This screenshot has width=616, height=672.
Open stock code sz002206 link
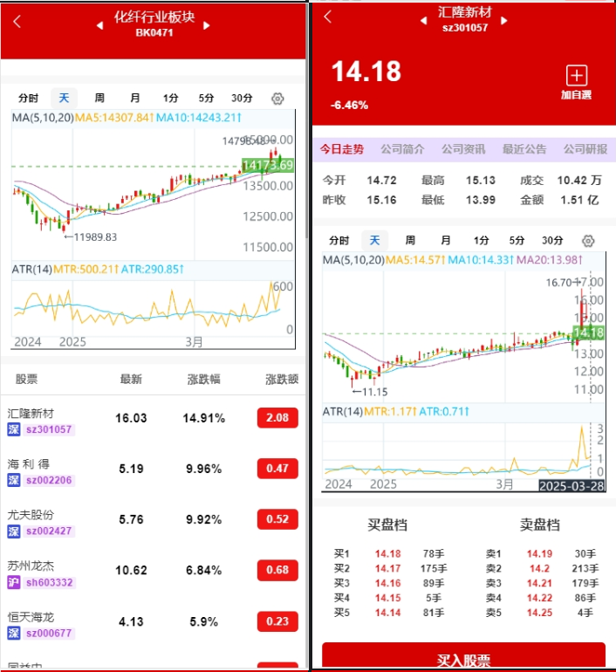click(49, 480)
